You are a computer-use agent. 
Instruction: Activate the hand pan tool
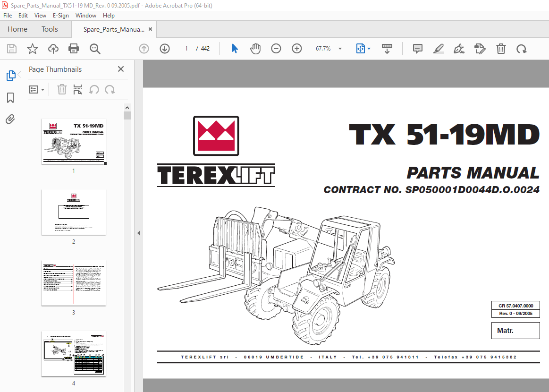tap(255, 49)
